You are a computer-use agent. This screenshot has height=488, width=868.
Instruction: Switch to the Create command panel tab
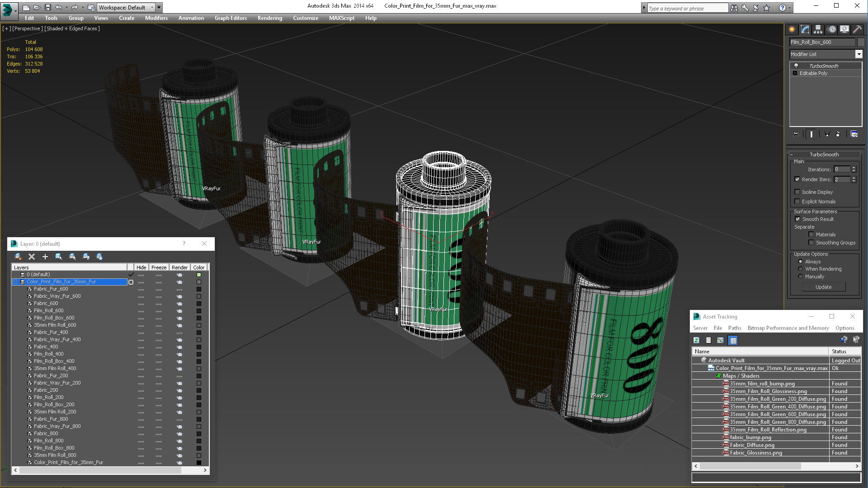click(x=792, y=29)
